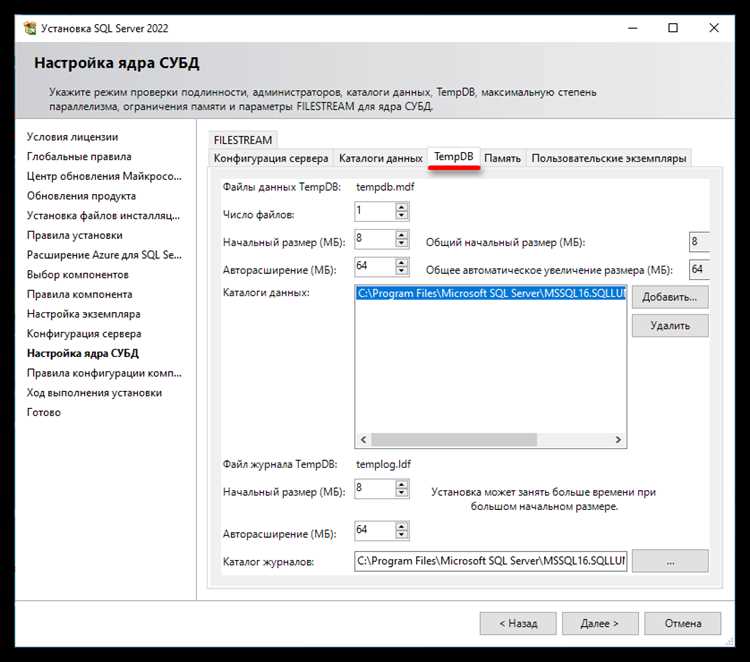Viewport: 750px width, 662px height.
Task: Click the tempdb.mdf file name text
Action: point(385,187)
